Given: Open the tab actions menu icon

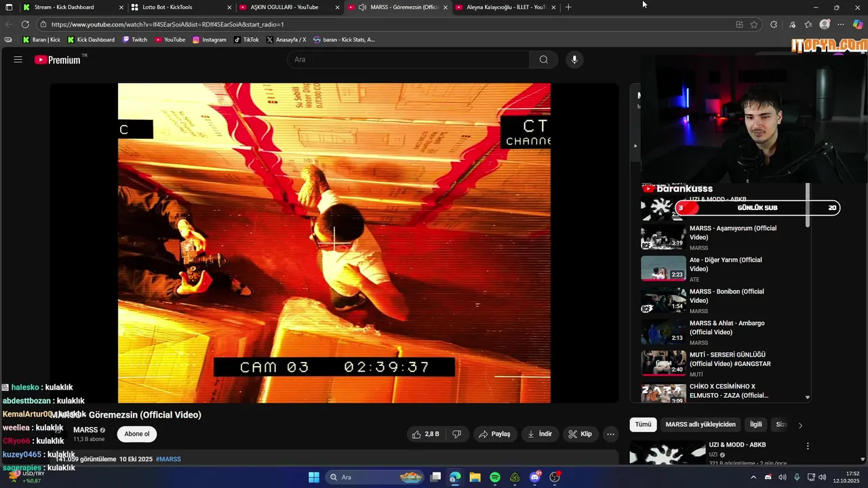Looking at the screenshot, I should [x=9, y=7].
